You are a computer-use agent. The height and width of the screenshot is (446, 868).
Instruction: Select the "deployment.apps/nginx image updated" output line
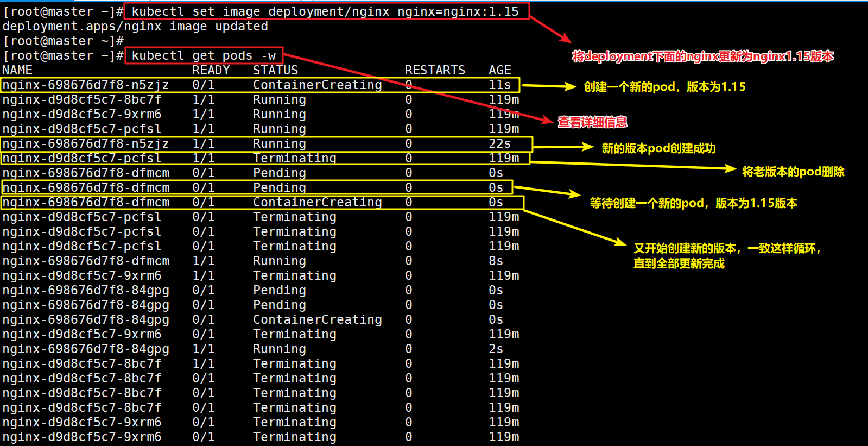point(135,26)
